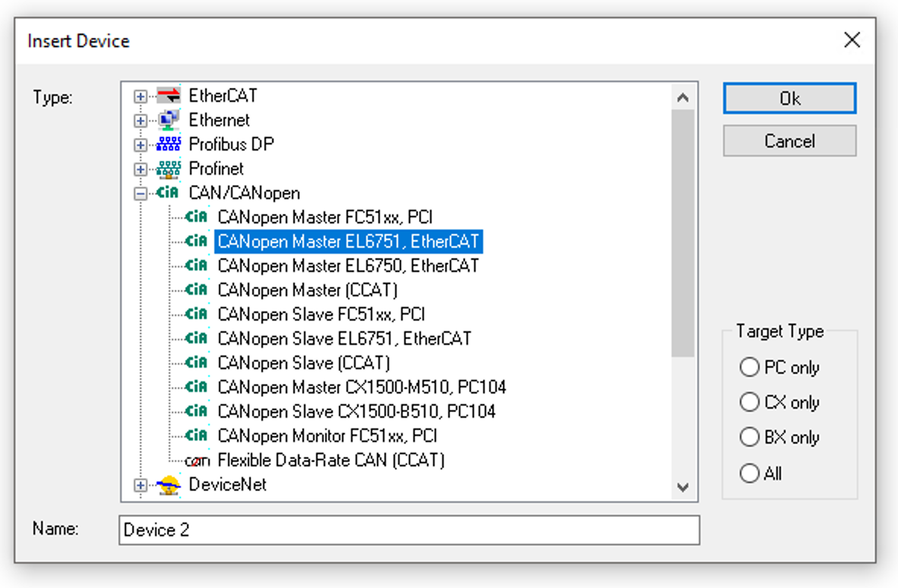This screenshot has height=588, width=898.
Task: Click the Profibus DP network icon
Action: tap(168, 144)
